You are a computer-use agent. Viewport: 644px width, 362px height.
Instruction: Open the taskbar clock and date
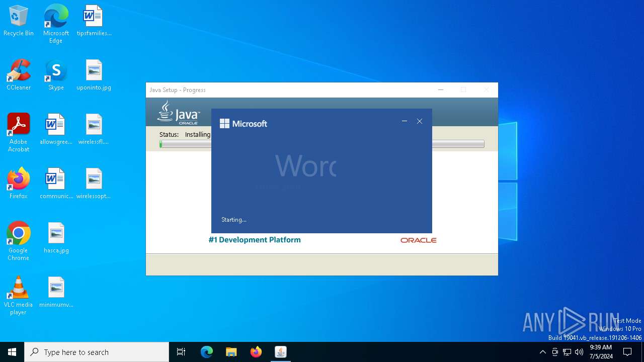[x=601, y=352]
